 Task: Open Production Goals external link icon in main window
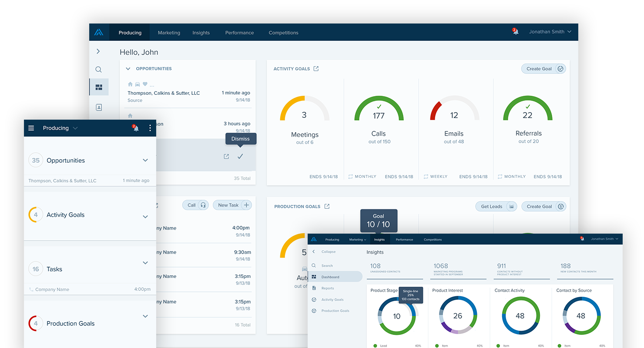327,206
